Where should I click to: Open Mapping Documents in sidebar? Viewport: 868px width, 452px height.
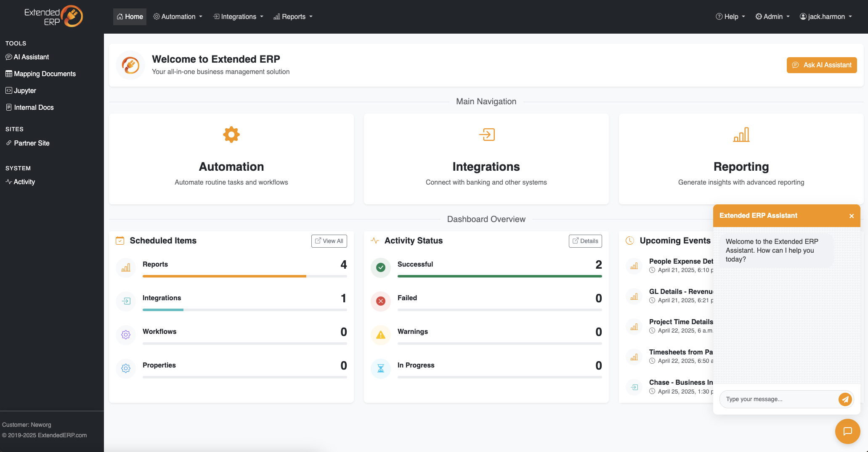(x=40, y=74)
